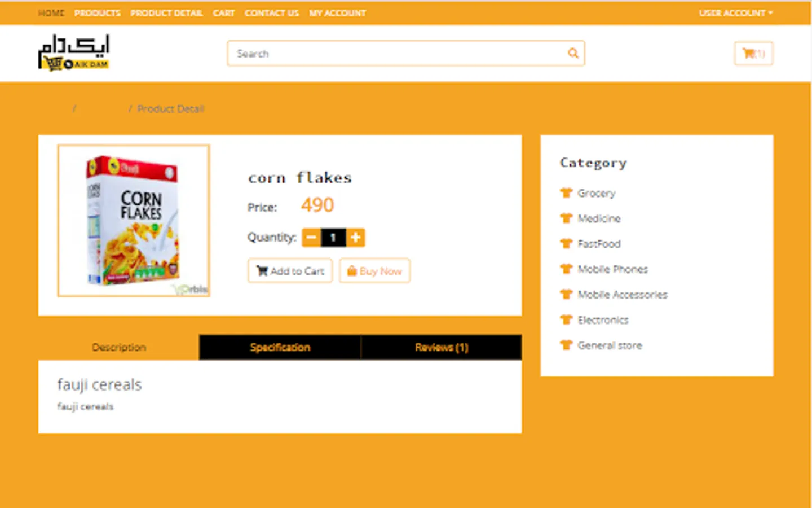
Task: Increase quantity with the plus button
Action: click(x=355, y=238)
